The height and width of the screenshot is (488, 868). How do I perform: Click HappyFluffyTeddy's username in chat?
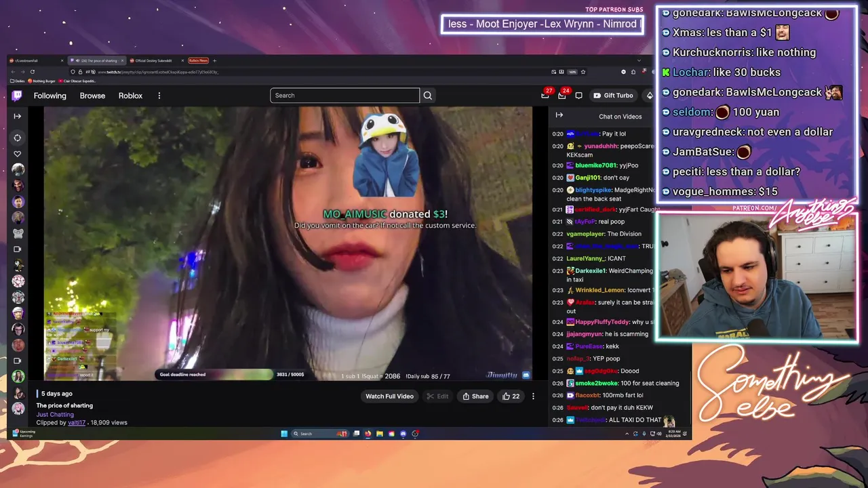603,322
